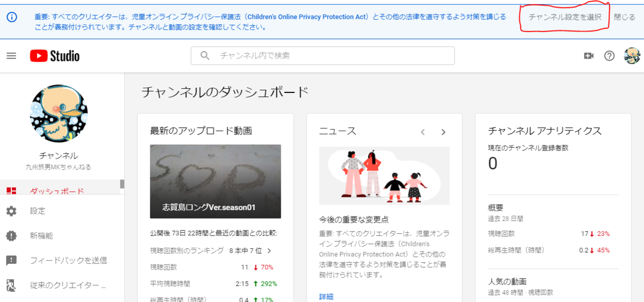The image size is (644, 302).
Task: Click the dashboard grid icon in sidebar
Action: (x=11, y=191)
